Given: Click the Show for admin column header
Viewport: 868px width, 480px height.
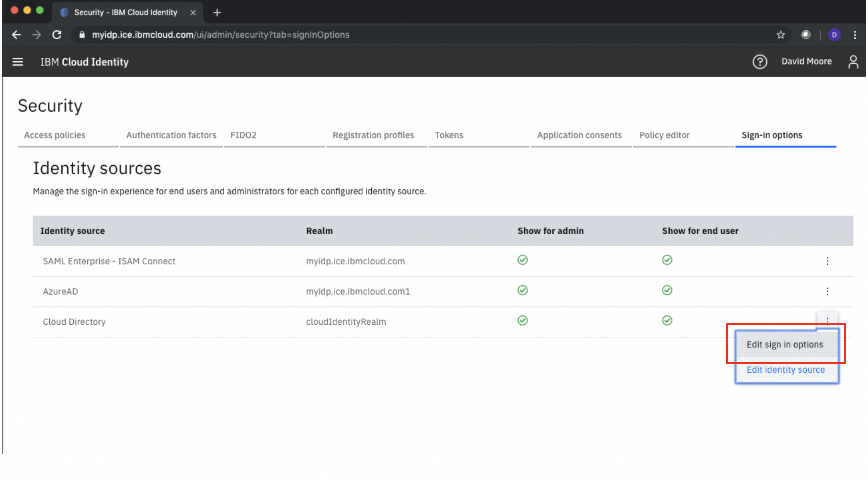Looking at the screenshot, I should pos(550,231).
